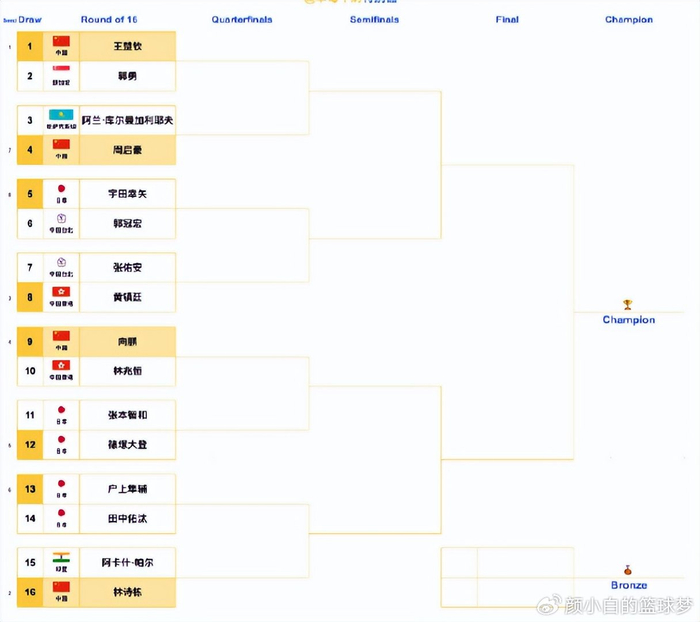This screenshot has height=622, width=700.
Task: Open player 王楚钦 in draw row 1
Action: pyautogui.click(x=127, y=46)
